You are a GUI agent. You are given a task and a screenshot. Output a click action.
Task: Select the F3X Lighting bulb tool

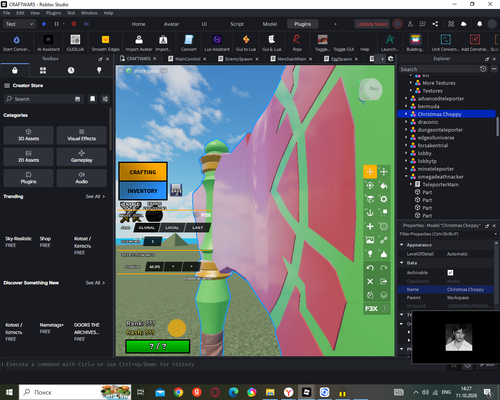click(370, 254)
